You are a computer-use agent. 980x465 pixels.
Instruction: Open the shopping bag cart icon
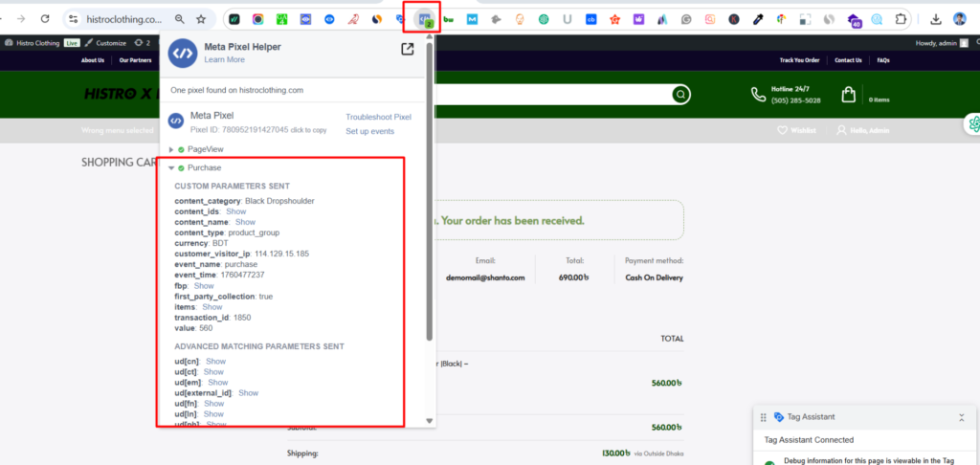point(848,95)
